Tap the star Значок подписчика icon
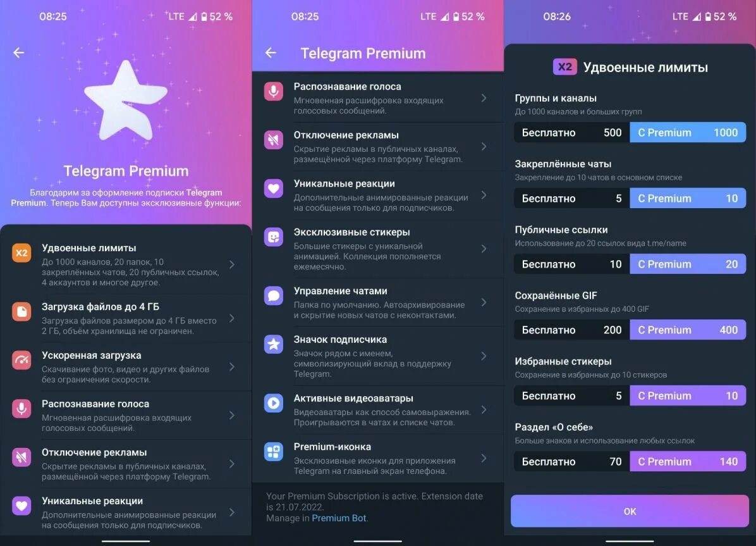756x546 pixels. coord(273,344)
